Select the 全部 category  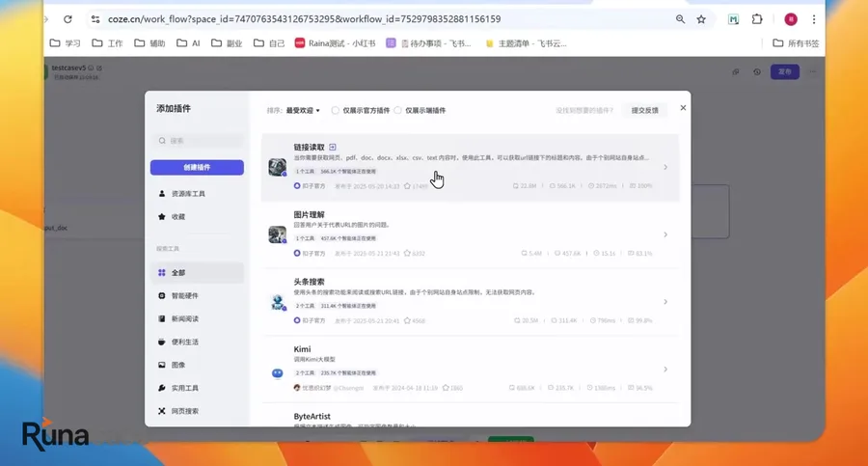point(197,273)
